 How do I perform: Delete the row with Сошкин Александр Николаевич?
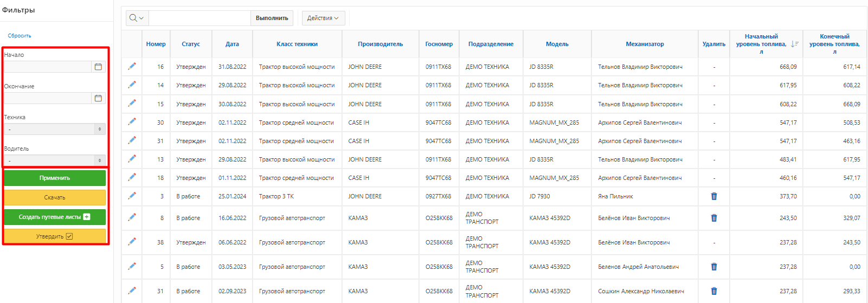(x=713, y=291)
